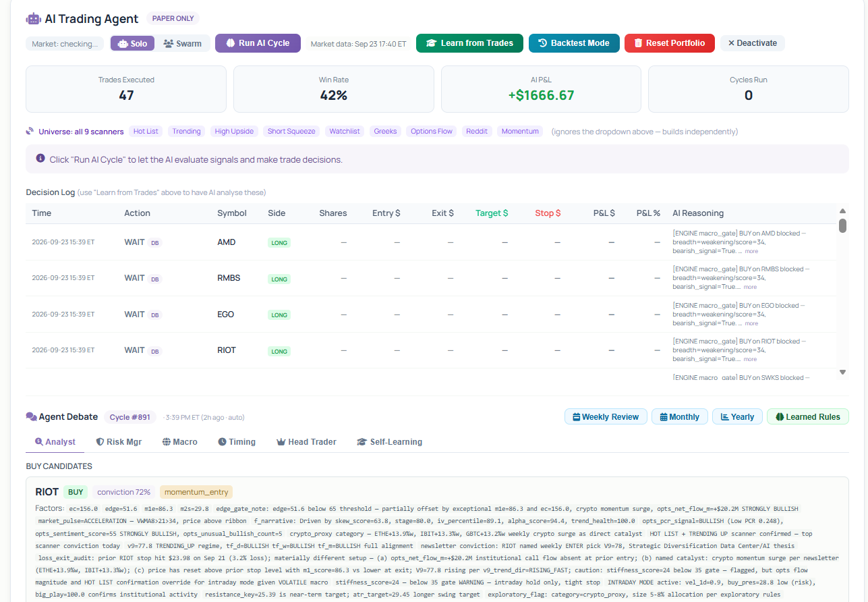Select the Trending scanner chip
Image resolution: width=868 pixels, height=602 pixels.
coord(187,131)
